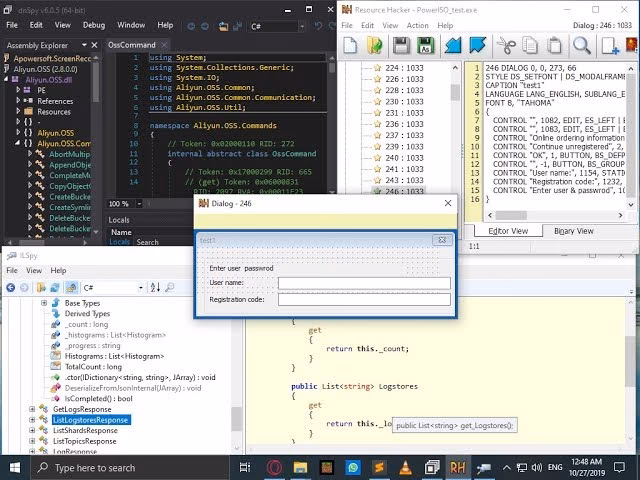Select resource 224 : 1033 in Resource Hacker
Screen dimensions: 640x480
pos(404,68)
